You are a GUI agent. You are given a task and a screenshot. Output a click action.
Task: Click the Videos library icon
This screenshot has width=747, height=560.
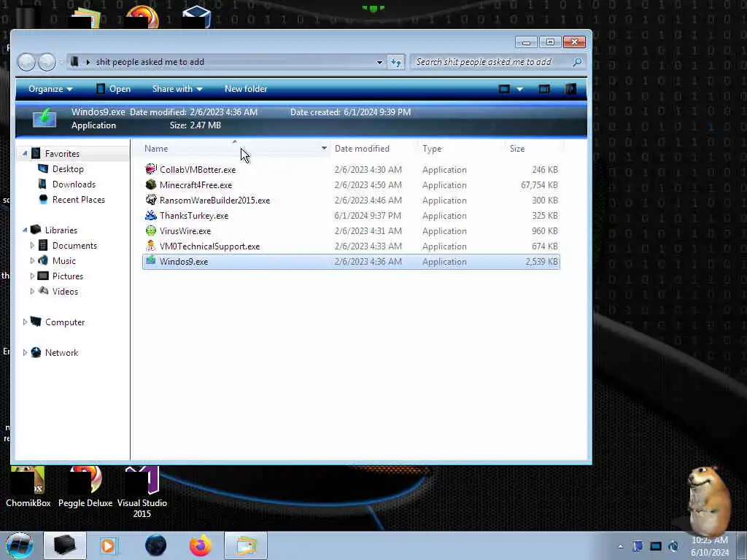point(43,291)
